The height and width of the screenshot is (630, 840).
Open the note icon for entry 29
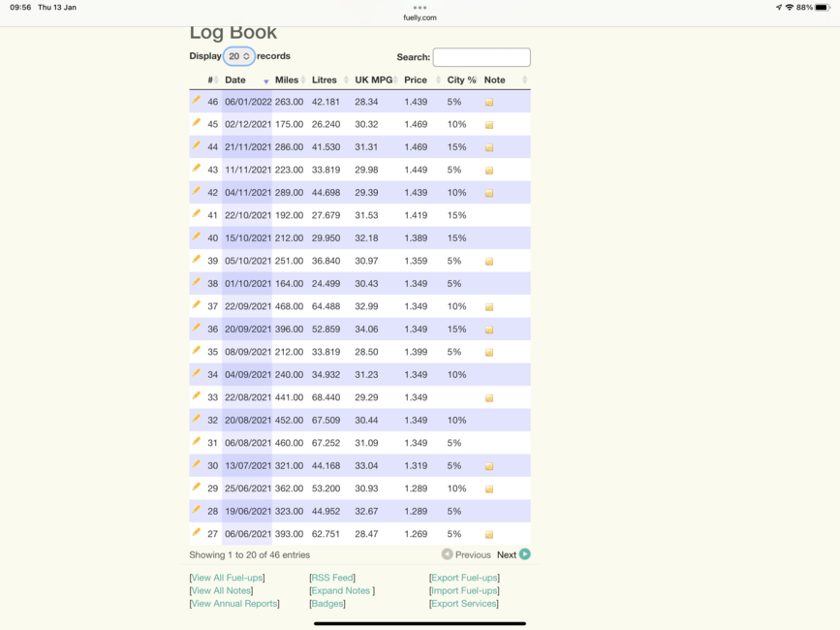[489, 489]
